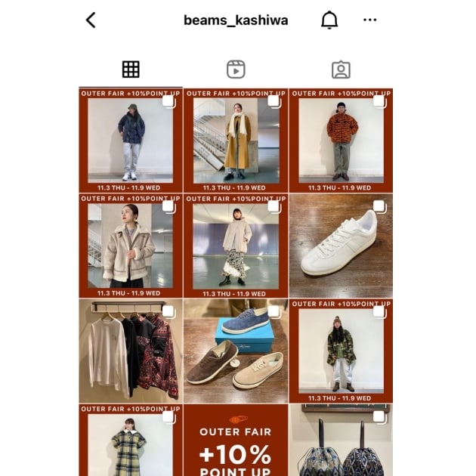Open the white fleece floral skirt post

[x=236, y=246]
